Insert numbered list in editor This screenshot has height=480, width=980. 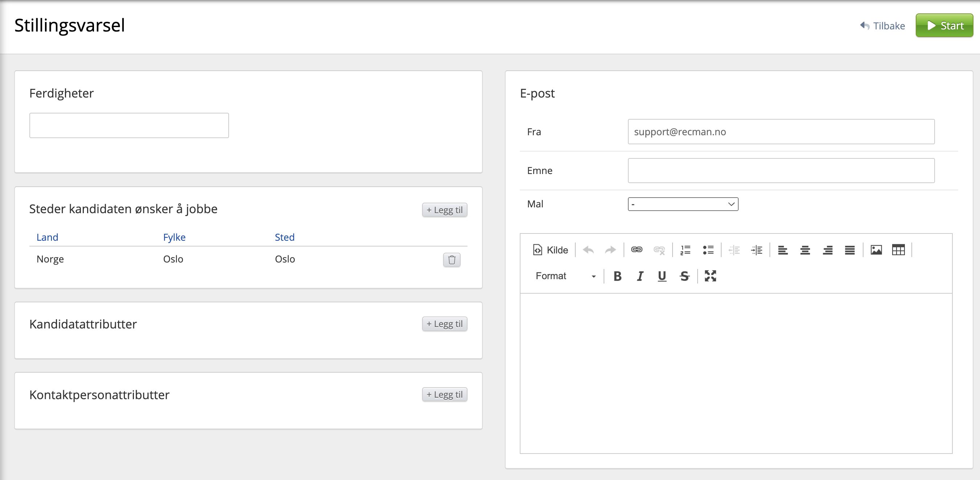[685, 250]
